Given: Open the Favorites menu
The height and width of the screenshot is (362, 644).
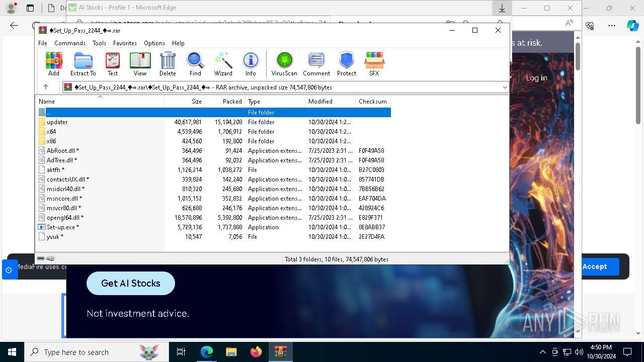Looking at the screenshot, I should tap(125, 43).
